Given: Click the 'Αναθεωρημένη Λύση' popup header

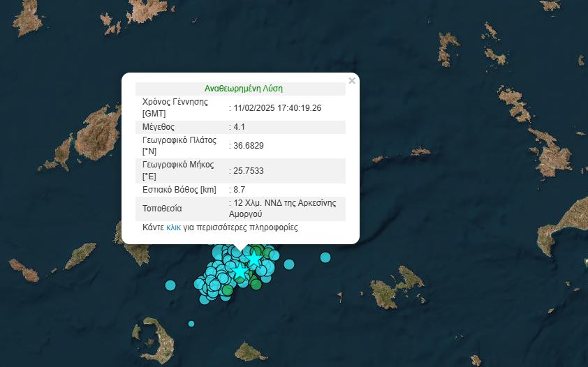Looking at the screenshot, I should point(243,89).
